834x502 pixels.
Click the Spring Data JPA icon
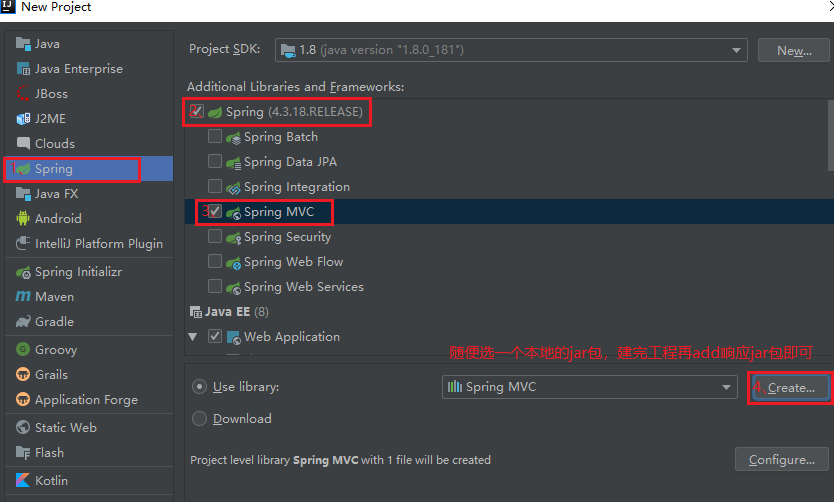pyautogui.click(x=233, y=163)
